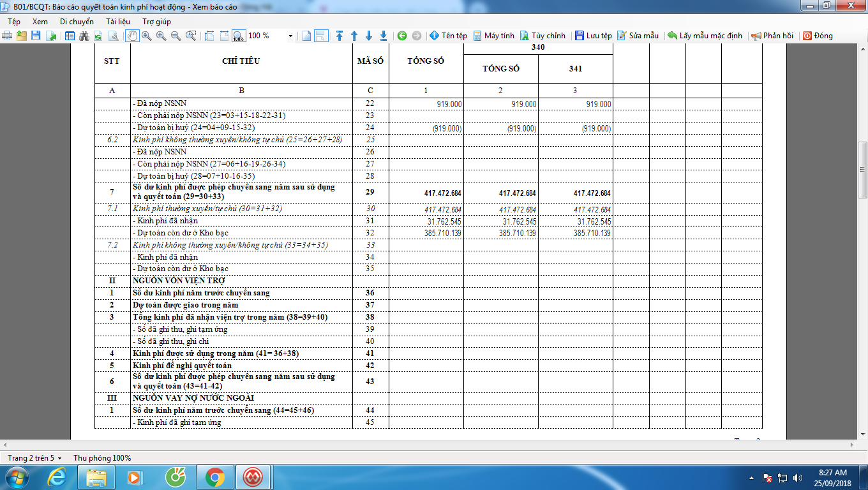This screenshot has height=490, width=868.
Task: Open the Tệp menu
Action: click(x=14, y=22)
